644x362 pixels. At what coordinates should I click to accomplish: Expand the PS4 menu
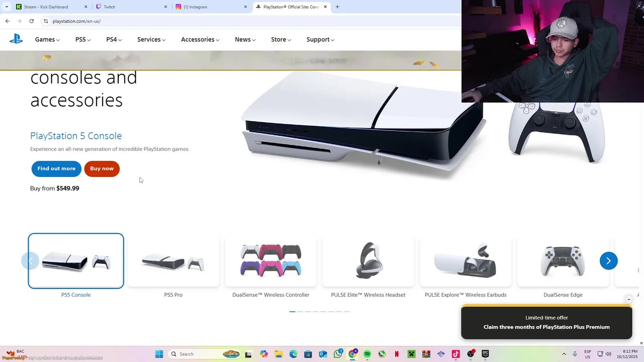tap(114, 39)
